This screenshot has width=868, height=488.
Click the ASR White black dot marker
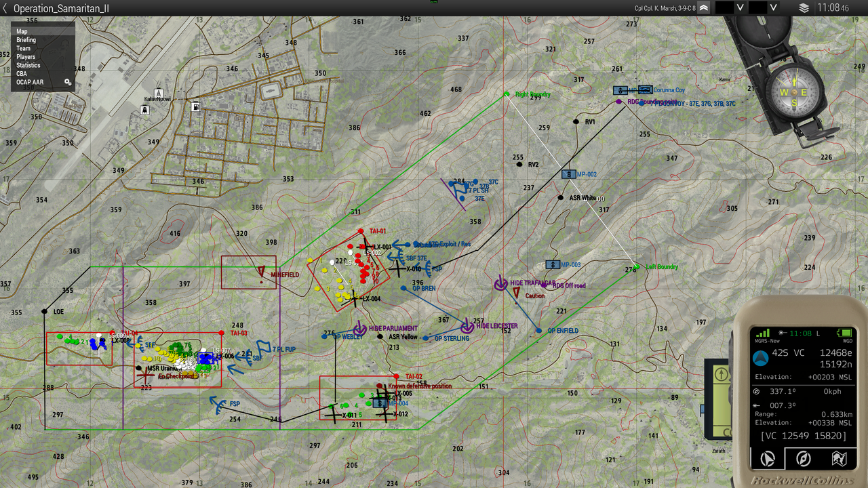pyautogui.click(x=561, y=198)
